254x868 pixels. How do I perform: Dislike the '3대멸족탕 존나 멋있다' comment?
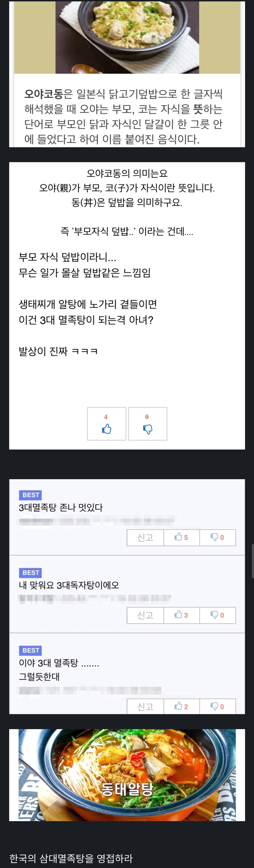point(217,538)
